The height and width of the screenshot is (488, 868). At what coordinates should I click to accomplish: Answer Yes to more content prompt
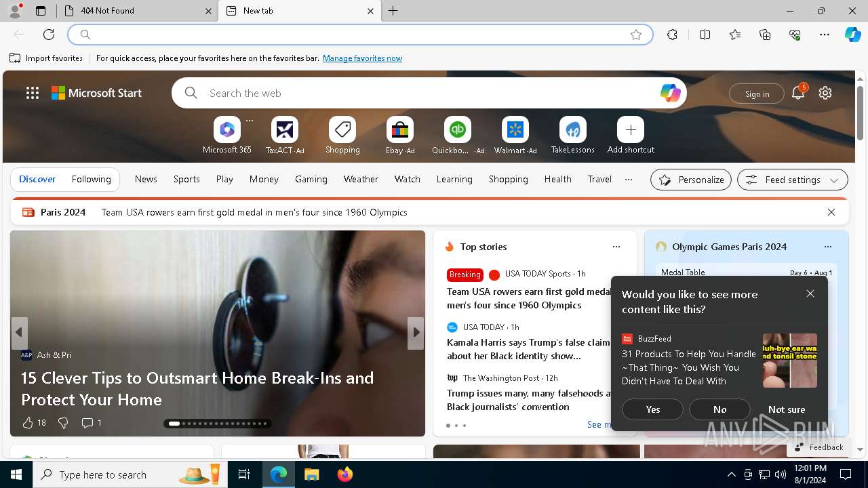(x=653, y=409)
